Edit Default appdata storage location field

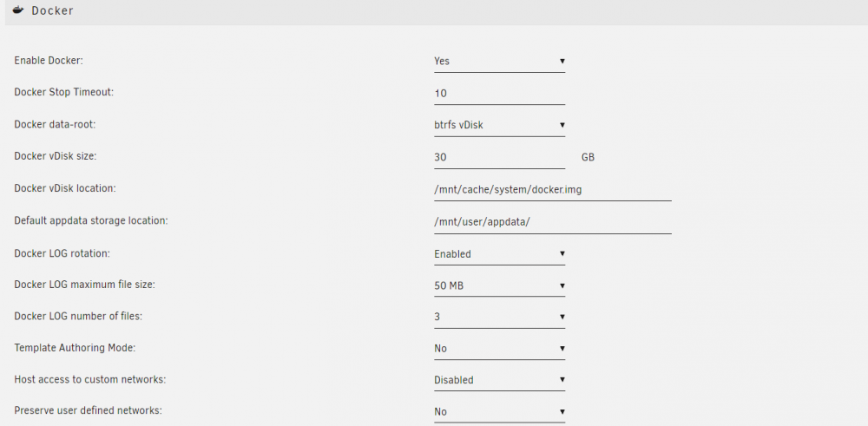552,222
